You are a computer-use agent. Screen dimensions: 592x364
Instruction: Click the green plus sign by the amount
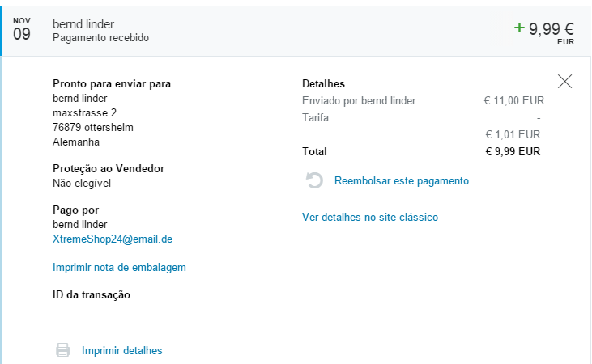519,28
